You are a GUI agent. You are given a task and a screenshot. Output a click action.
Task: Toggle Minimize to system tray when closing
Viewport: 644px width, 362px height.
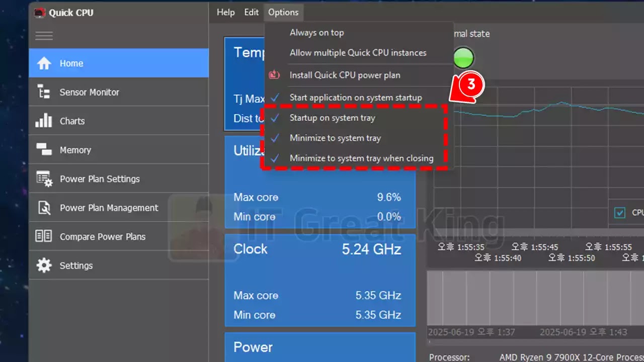(x=359, y=158)
